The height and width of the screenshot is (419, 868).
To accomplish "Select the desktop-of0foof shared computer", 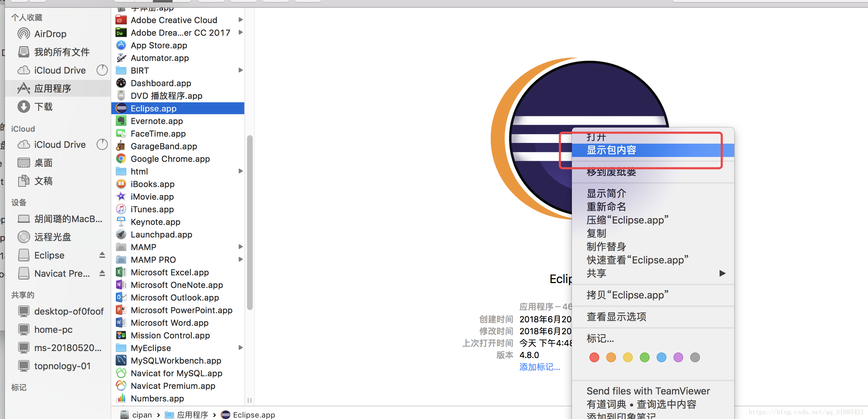I will (x=61, y=311).
